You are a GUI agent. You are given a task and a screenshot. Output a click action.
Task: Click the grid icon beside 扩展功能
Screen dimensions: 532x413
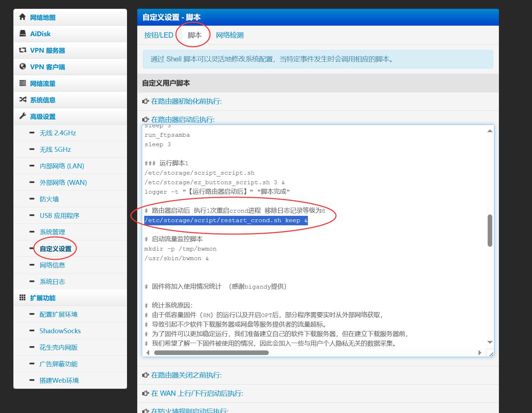click(x=23, y=298)
